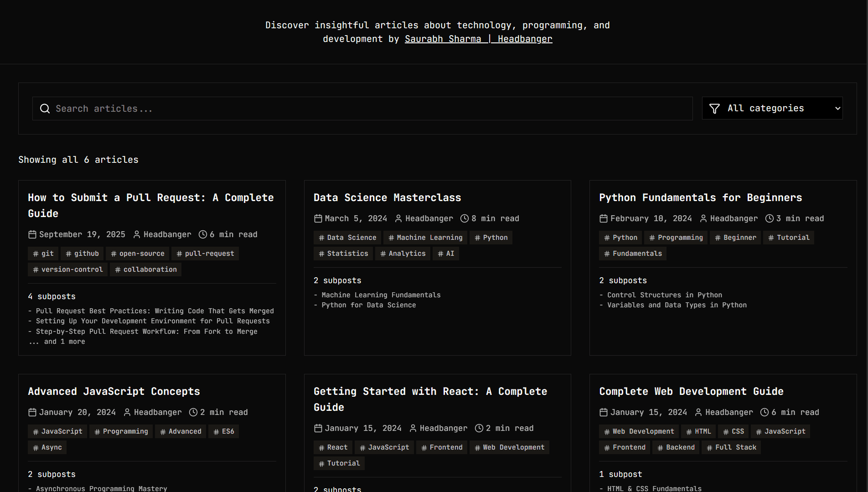Click the Full Stack tag
The height and width of the screenshot is (492, 868).
coord(731,448)
